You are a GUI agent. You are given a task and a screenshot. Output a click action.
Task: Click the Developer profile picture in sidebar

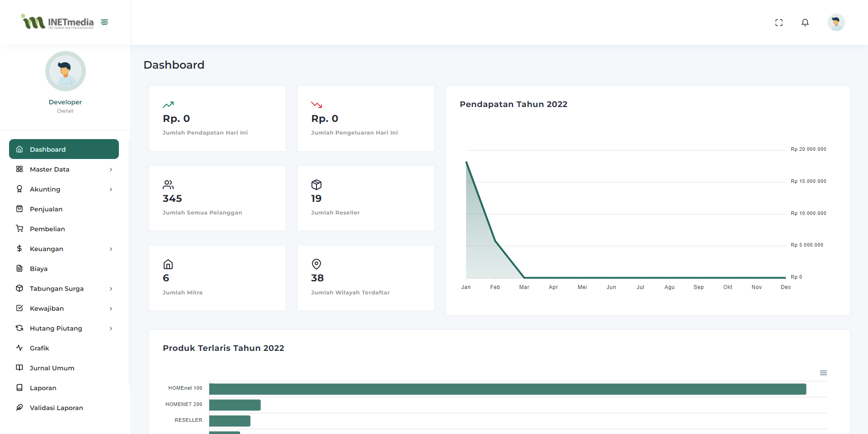point(66,71)
